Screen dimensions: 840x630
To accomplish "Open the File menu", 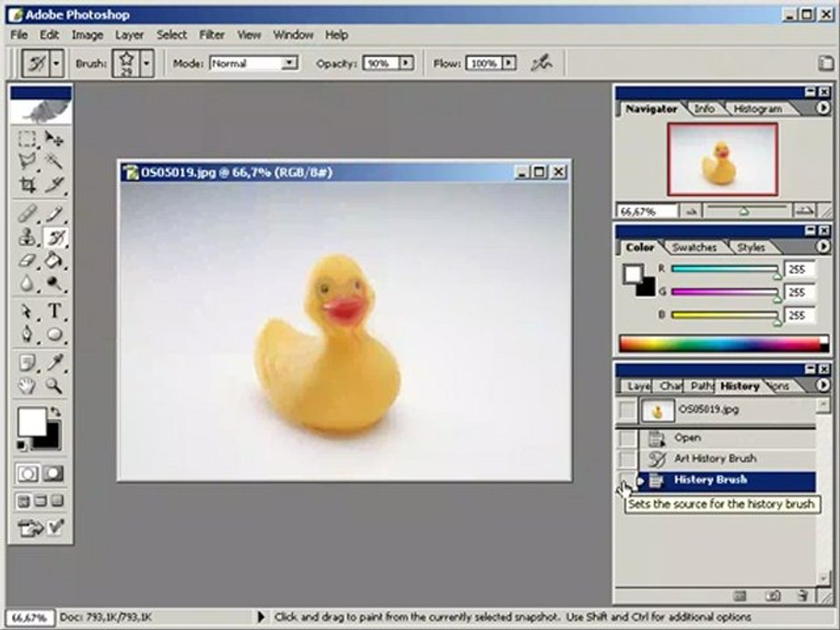I will 18,35.
